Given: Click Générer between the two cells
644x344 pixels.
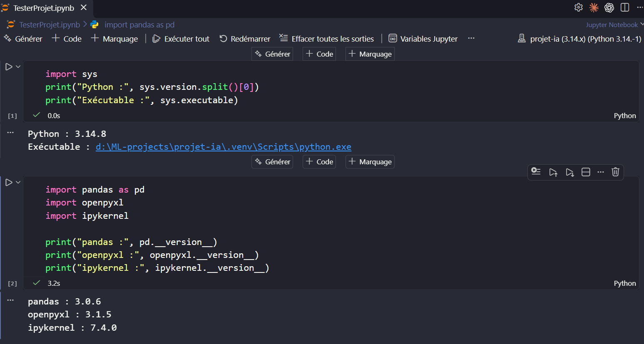Looking at the screenshot, I should [272, 162].
